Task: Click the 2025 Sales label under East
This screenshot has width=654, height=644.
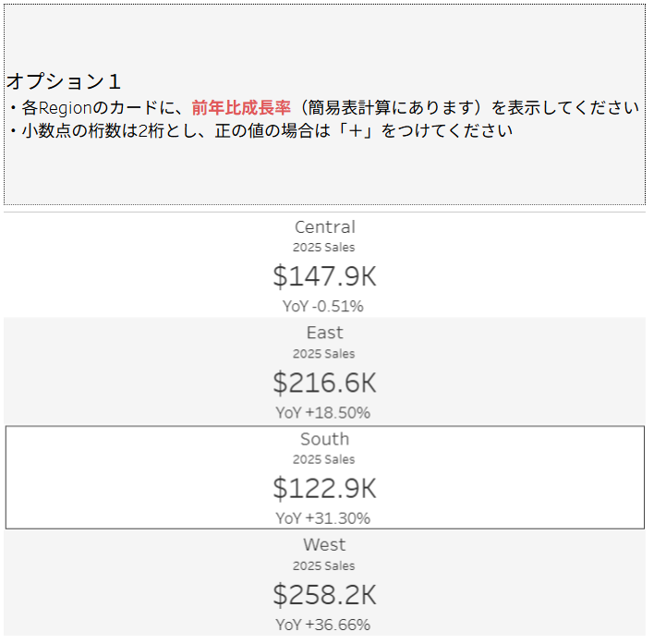Action: [324, 354]
